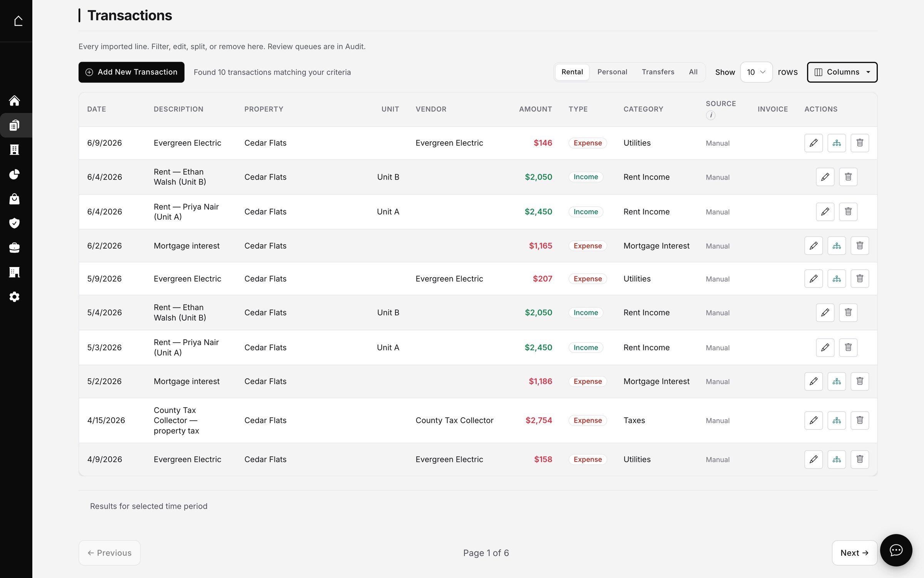
Task: Click the Previous page button
Action: tap(109, 553)
